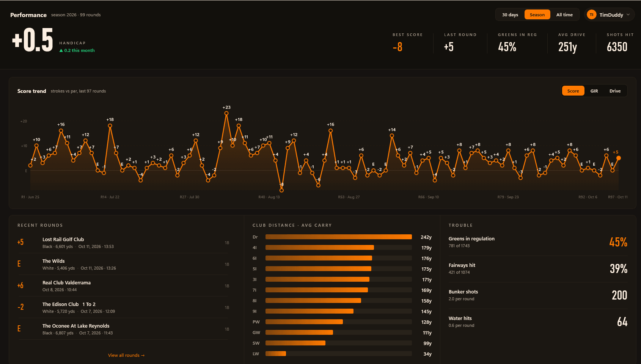Click the Water hits 64 row
This screenshot has height=364, width=641.
[538, 322]
